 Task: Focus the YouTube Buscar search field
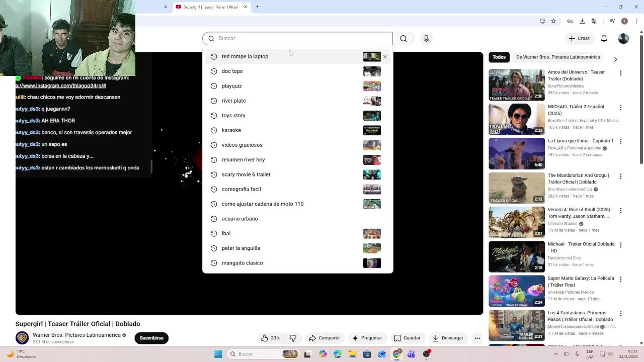[x=298, y=39]
